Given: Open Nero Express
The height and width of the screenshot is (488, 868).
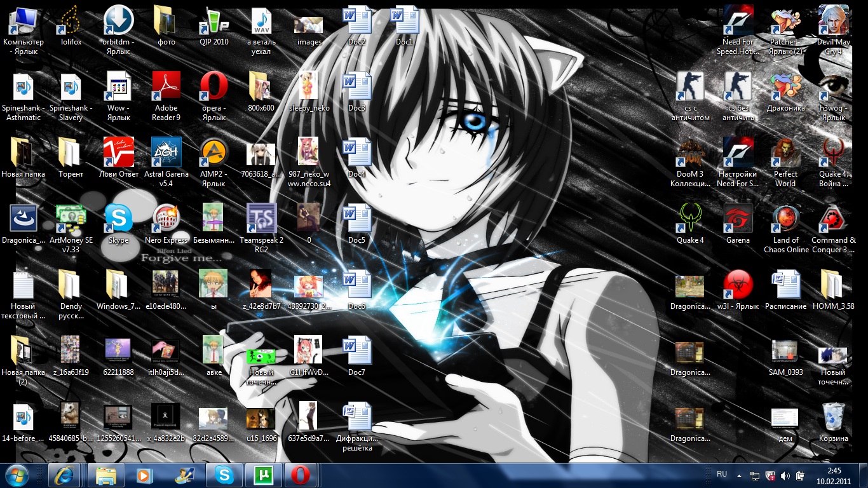Looking at the screenshot, I should pyautogui.click(x=166, y=219).
